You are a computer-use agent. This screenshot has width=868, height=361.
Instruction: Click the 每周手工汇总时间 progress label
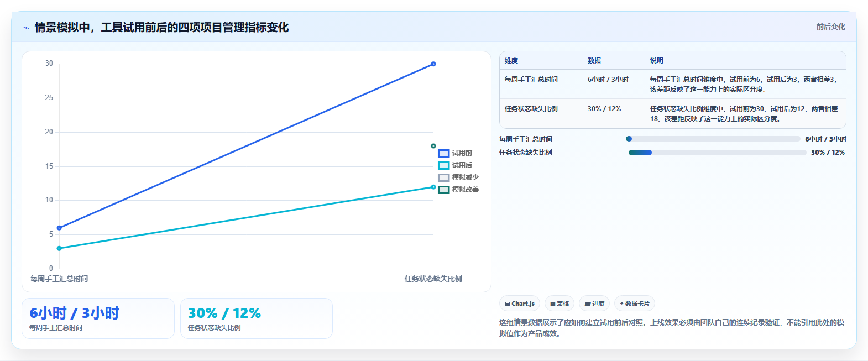tap(526, 139)
